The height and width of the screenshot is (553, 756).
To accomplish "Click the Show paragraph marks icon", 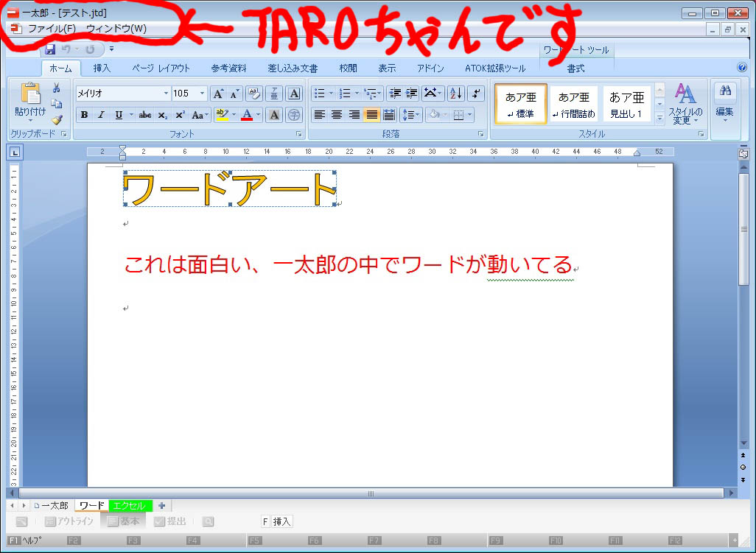I will click(476, 93).
